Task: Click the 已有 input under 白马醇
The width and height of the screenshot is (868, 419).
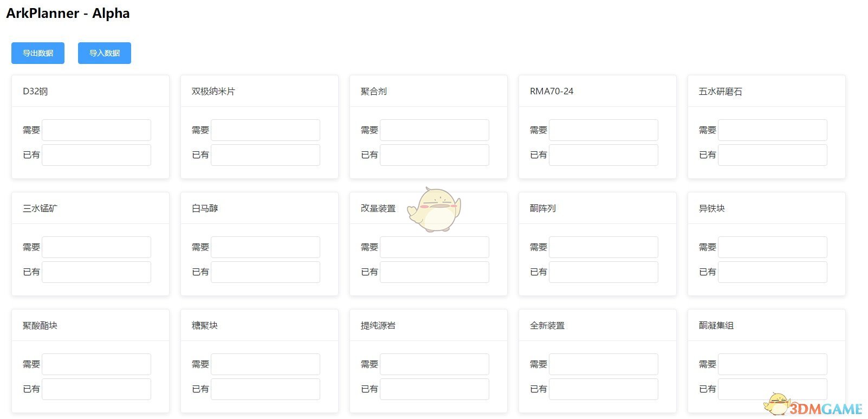Action: (265, 272)
